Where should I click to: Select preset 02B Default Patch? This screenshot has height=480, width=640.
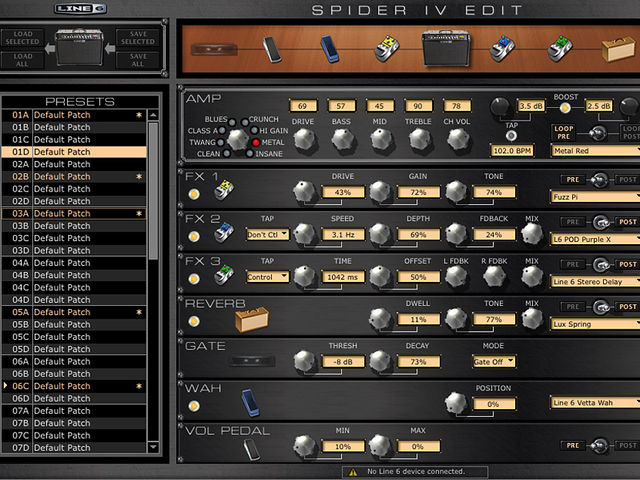pyautogui.click(x=74, y=177)
